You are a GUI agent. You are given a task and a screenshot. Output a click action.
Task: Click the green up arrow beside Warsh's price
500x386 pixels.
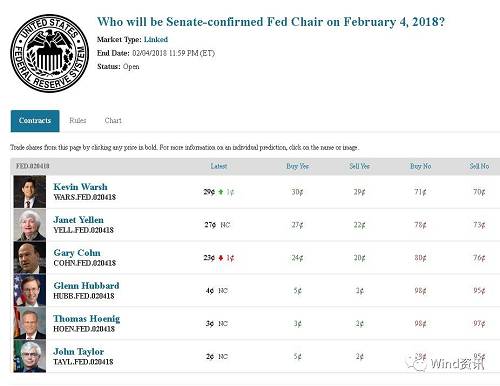click(x=221, y=192)
